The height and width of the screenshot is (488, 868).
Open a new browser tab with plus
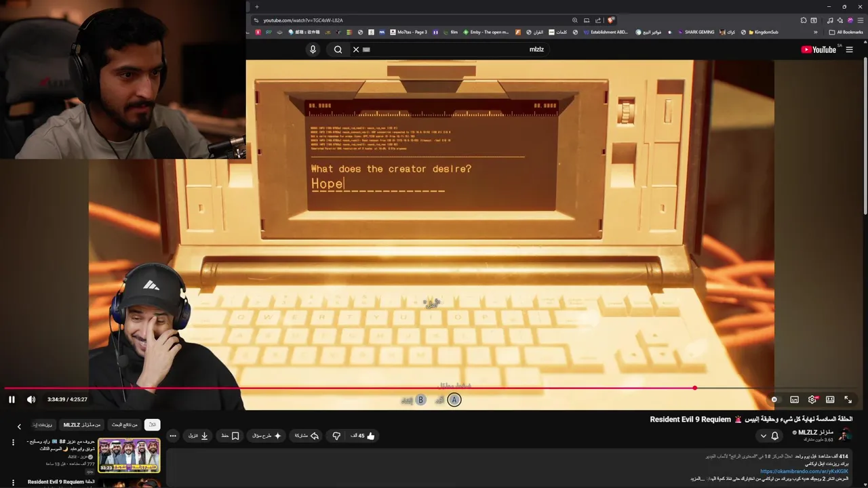coord(256,7)
